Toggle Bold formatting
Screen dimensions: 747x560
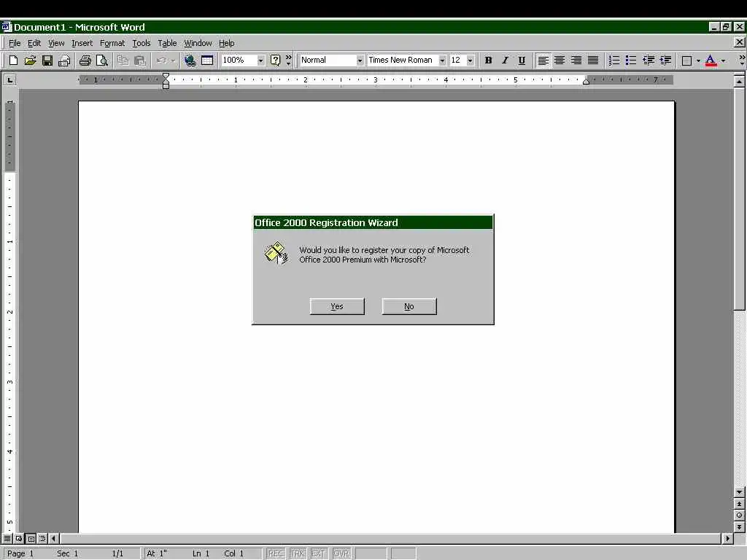(488, 61)
